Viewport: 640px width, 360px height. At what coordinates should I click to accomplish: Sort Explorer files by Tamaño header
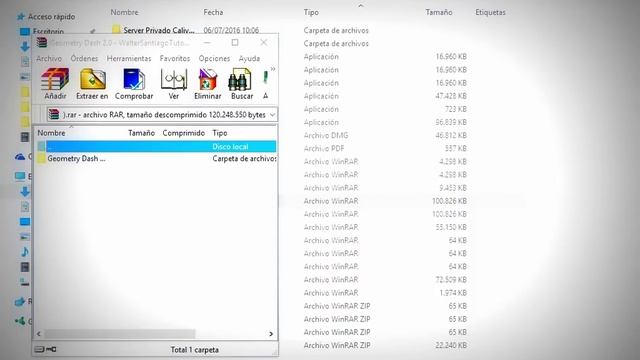click(x=439, y=12)
